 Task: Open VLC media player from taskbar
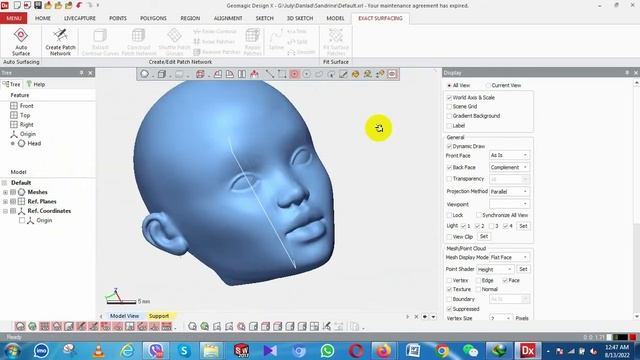(x=98, y=351)
